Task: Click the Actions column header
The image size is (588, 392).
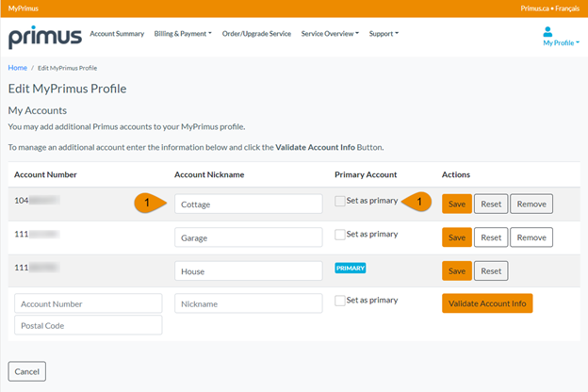Action: pyautogui.click(x=456, y=174)
